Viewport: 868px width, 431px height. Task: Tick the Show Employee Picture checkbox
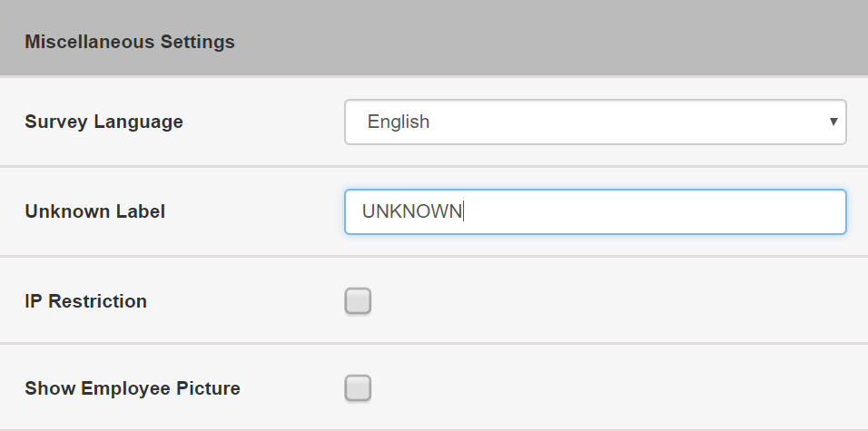pos(358,387)
